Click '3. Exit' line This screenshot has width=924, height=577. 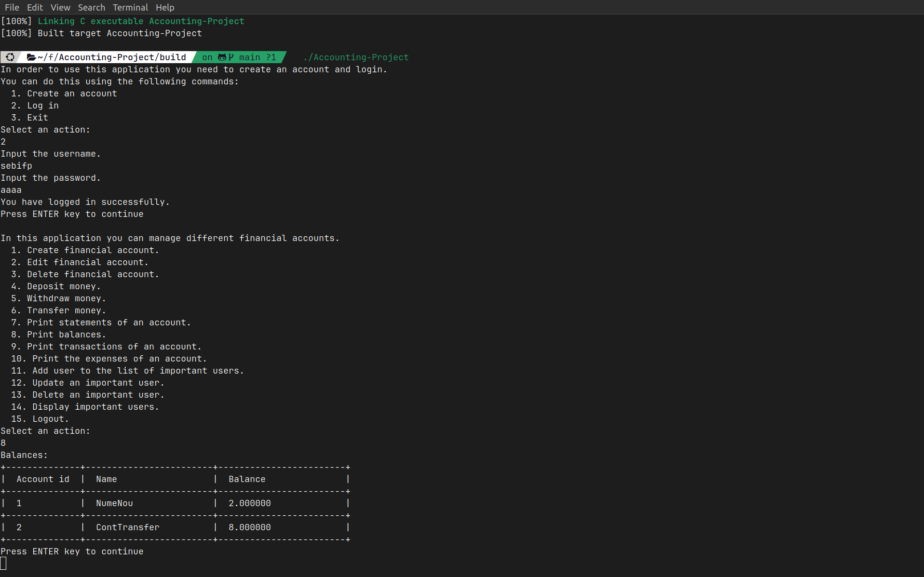point(29,118)
